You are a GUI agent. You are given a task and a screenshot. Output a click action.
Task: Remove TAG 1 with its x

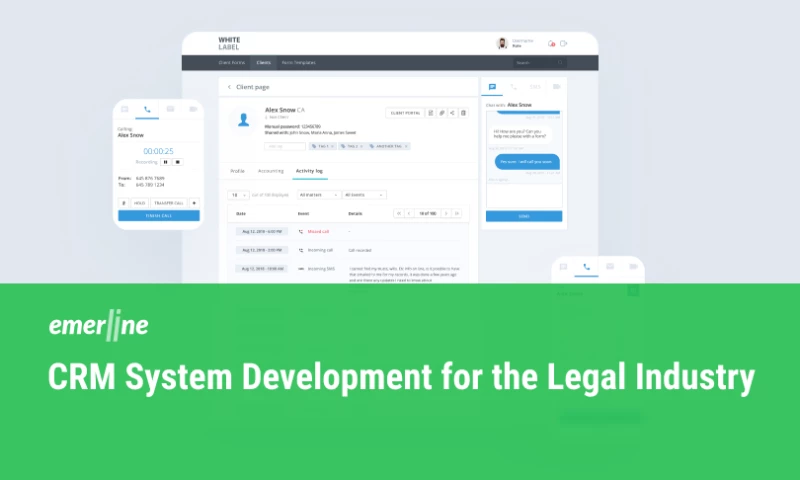coord(333,146)
